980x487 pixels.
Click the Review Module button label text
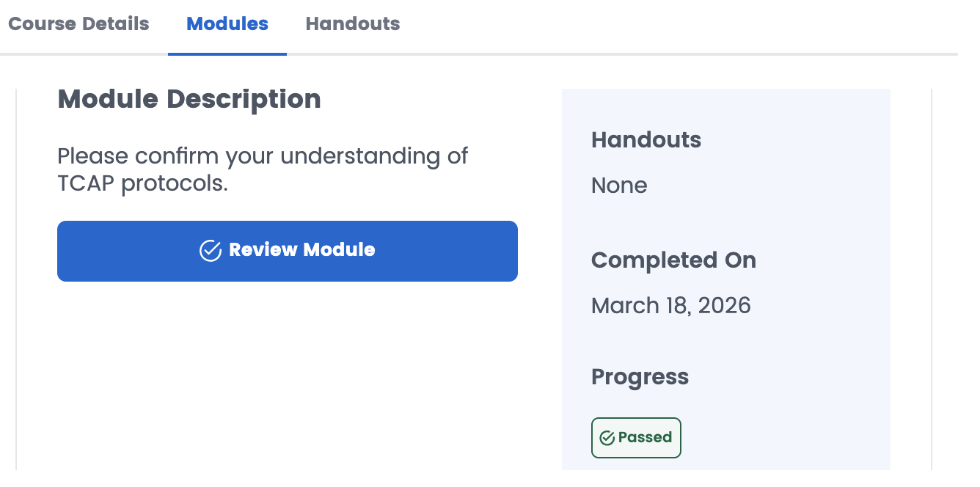302,250
